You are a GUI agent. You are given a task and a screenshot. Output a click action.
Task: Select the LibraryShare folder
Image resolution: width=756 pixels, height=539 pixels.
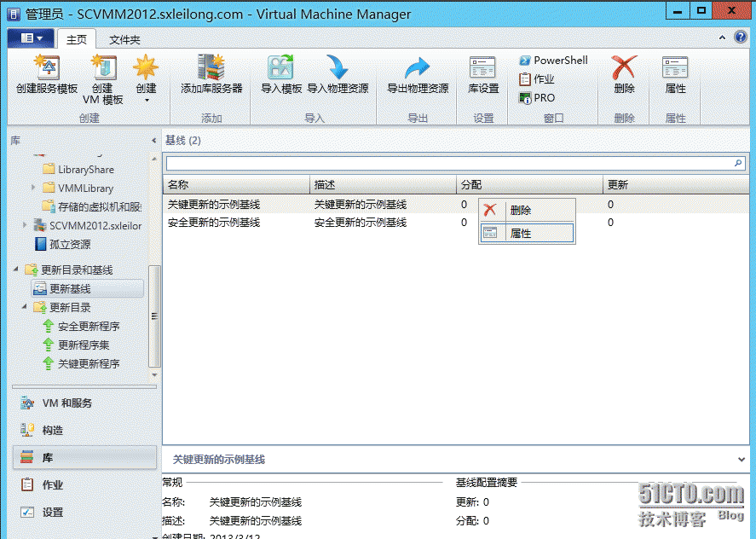tap(78, 170)
